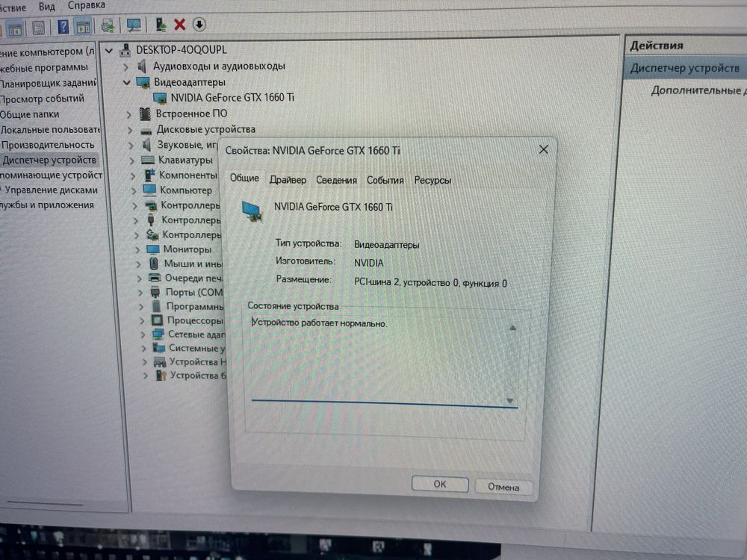This screenshot has height=560, width=747.
Task: Click the add drivers gear toolbar icon
Action: coord(108,25)
